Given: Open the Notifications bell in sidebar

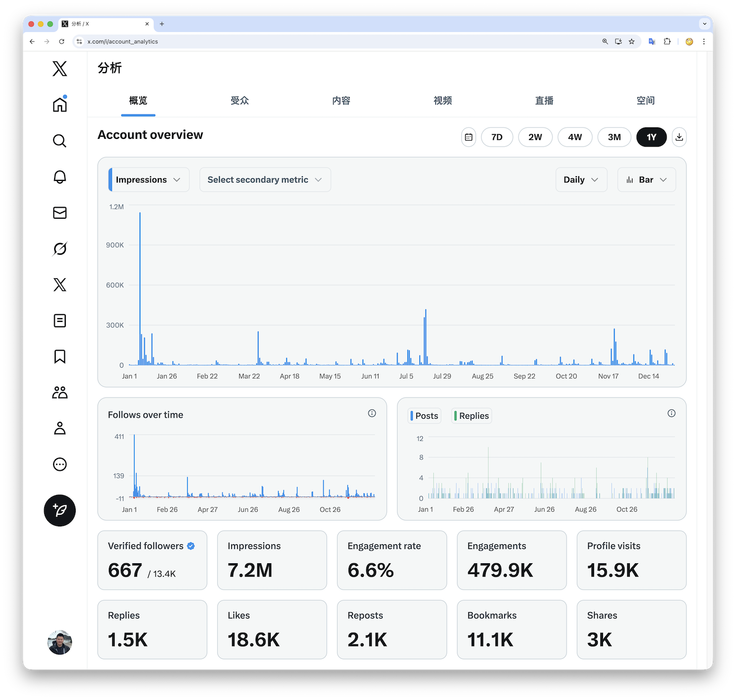Looking at the screenshot, I should [60, 177].
